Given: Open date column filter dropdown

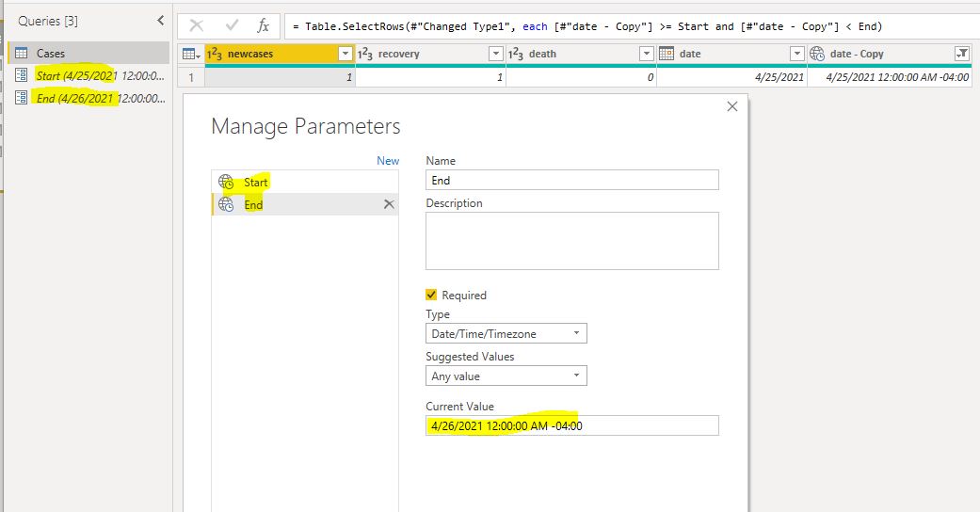Looking at the screenshot, I should click(x=796, y=54).
